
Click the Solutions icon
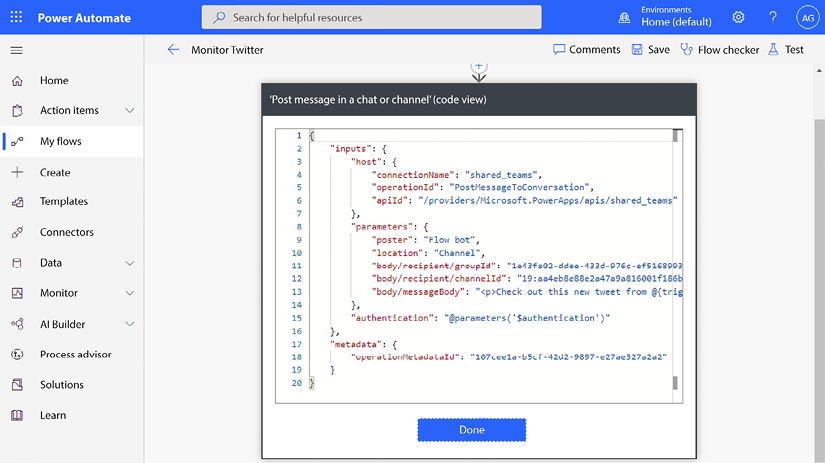[17, 385]
